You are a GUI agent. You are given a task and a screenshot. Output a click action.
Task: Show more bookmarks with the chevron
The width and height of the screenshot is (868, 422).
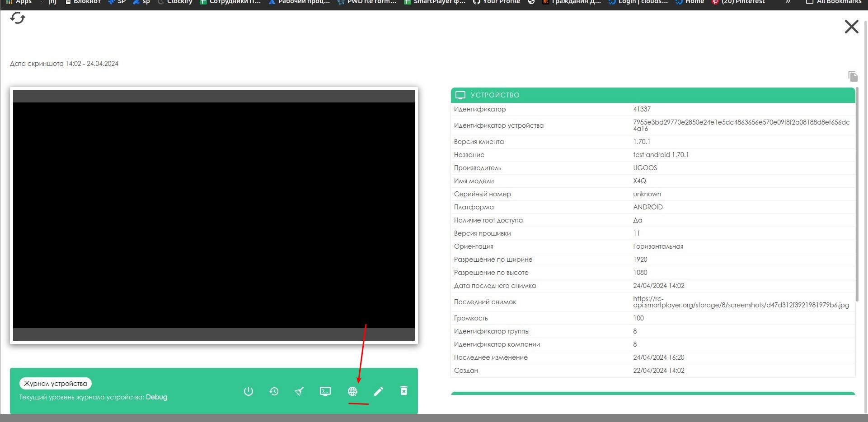pos(788,2)
